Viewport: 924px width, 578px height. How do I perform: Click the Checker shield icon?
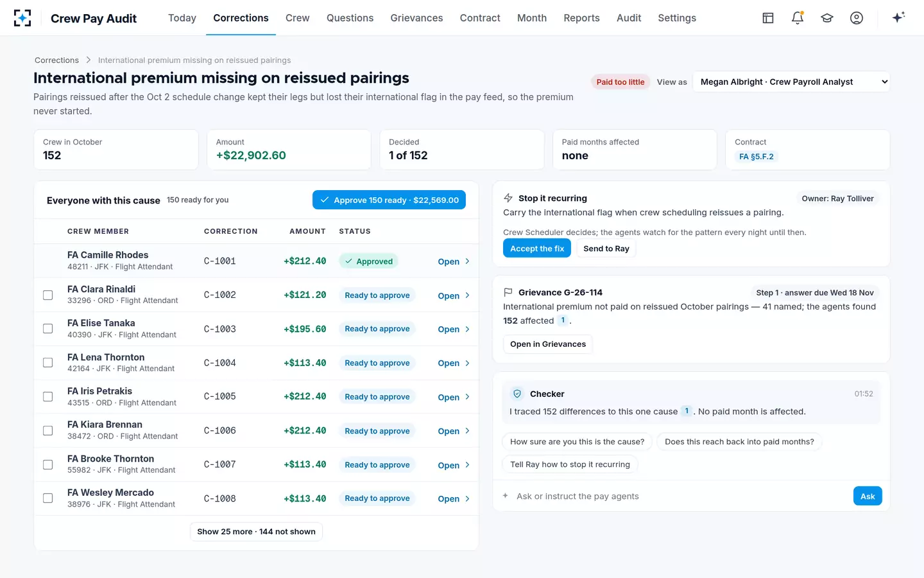[517, 394]
